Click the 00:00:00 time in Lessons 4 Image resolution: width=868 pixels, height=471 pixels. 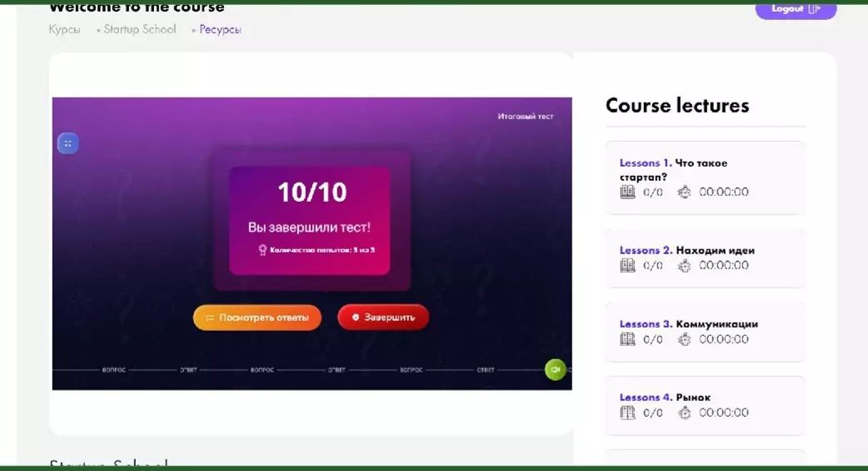(724, 413)
